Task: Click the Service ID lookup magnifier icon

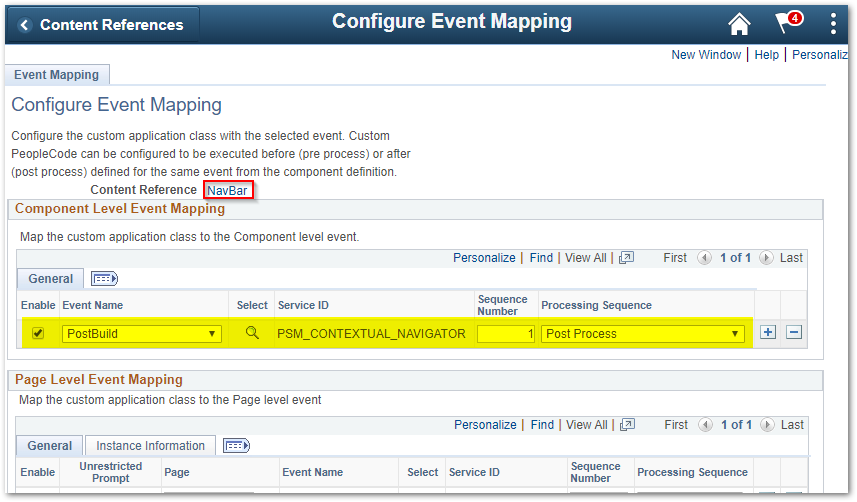Action: tap(252, 332)
